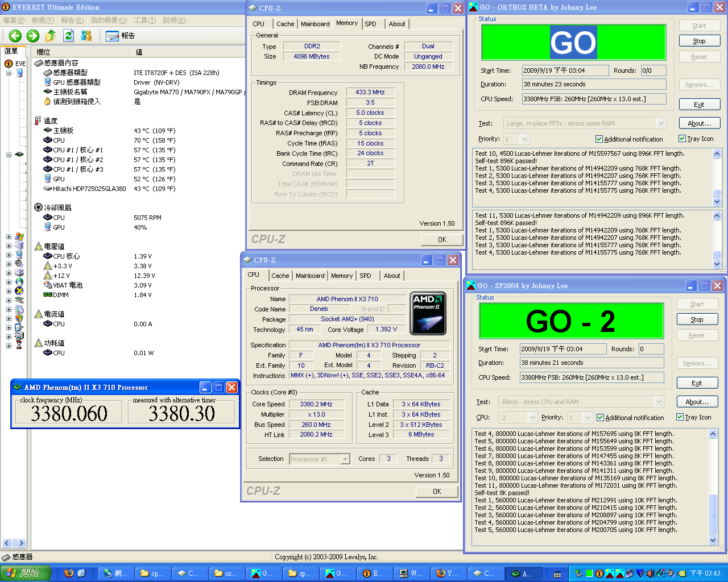Select the shield security icon in EVEREST tree
728x582 pixels.
[x=19, y=318]
